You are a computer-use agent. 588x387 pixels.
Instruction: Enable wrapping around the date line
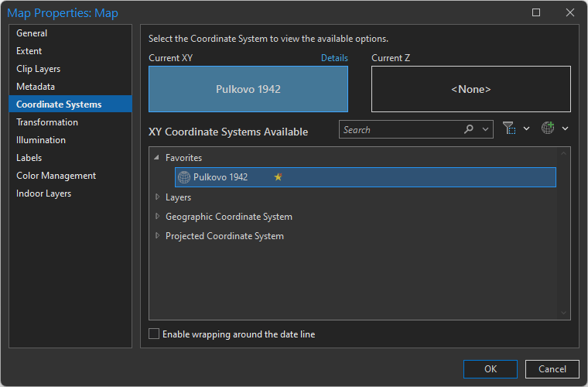click(x=154, y=334)
